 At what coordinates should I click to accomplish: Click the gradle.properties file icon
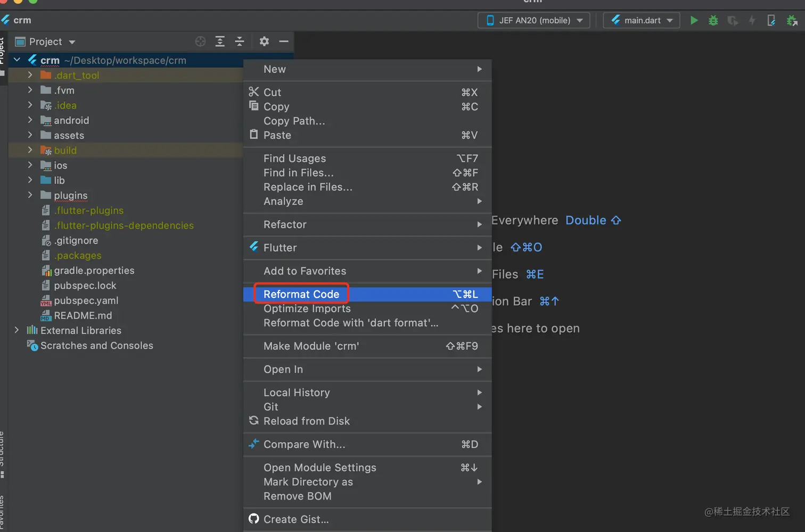click(46, 270)
